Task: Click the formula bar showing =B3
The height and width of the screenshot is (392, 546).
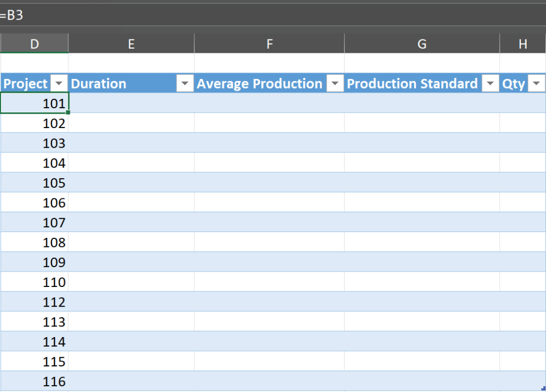Action: [273, 15]
